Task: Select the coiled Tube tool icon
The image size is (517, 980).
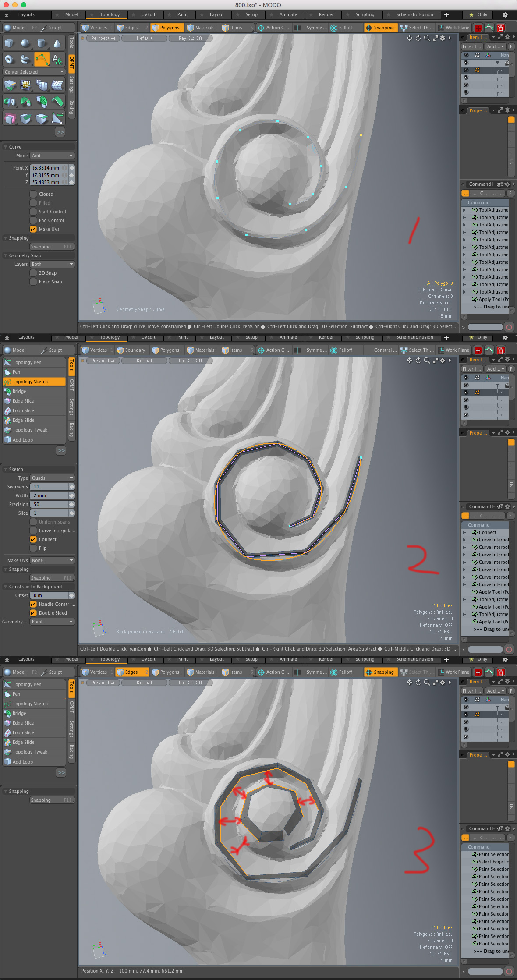Action: pyautogui.click(x=25, y=59)
